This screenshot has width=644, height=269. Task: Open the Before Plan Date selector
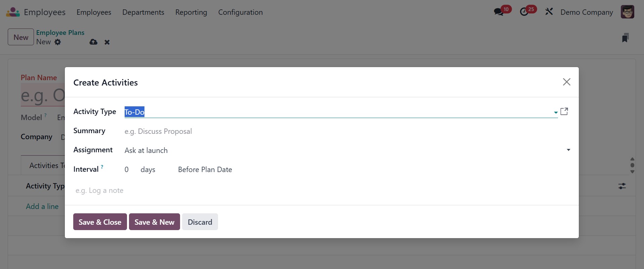(205, 170)
